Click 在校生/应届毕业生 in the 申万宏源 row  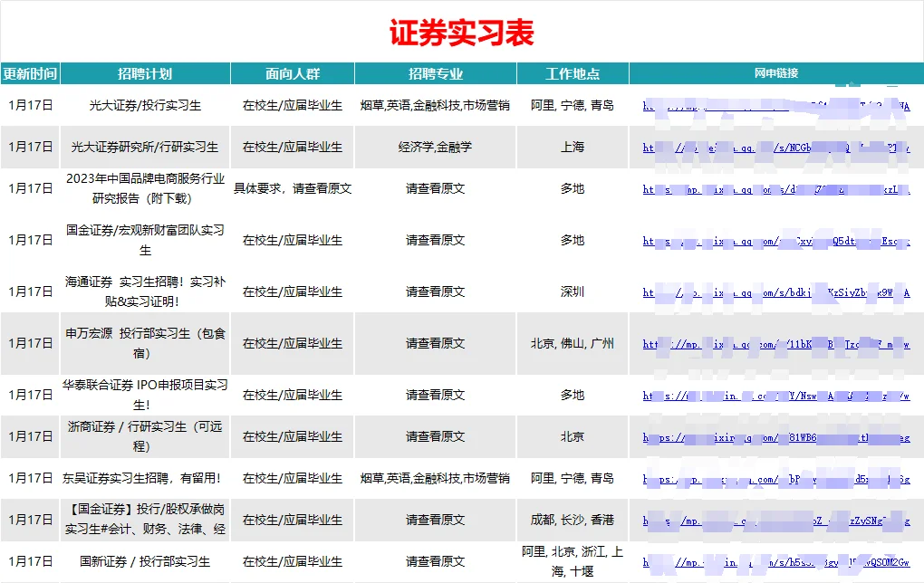(x=293, y=343)
